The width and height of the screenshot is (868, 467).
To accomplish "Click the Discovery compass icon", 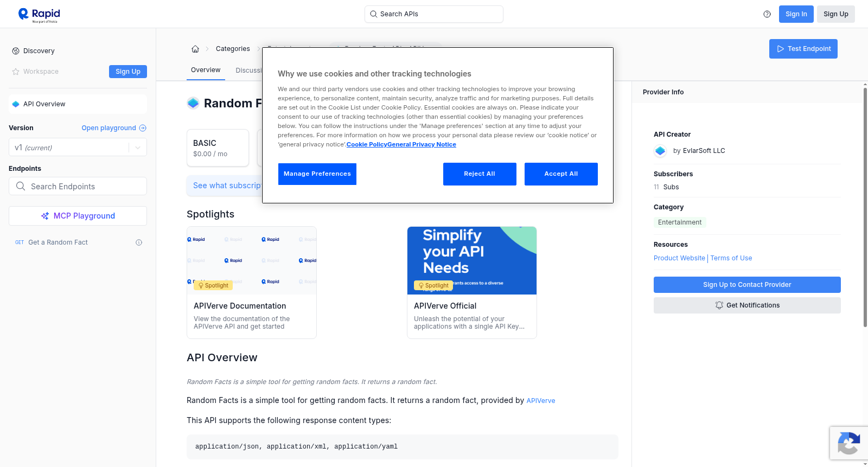I will 16,51.
